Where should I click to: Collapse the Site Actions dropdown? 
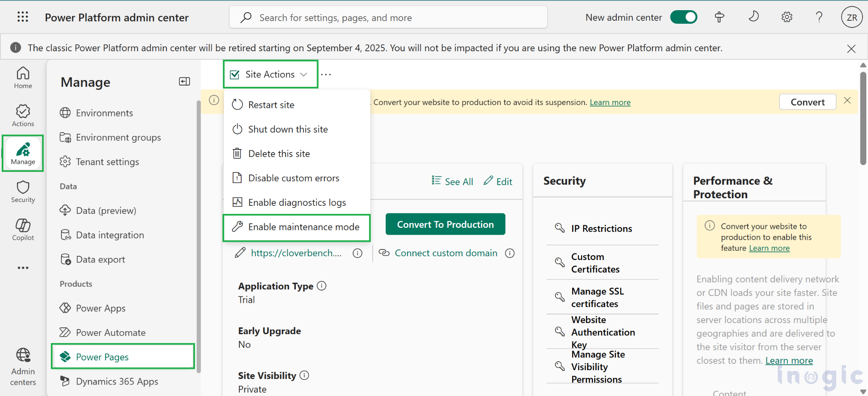point(270,74)
